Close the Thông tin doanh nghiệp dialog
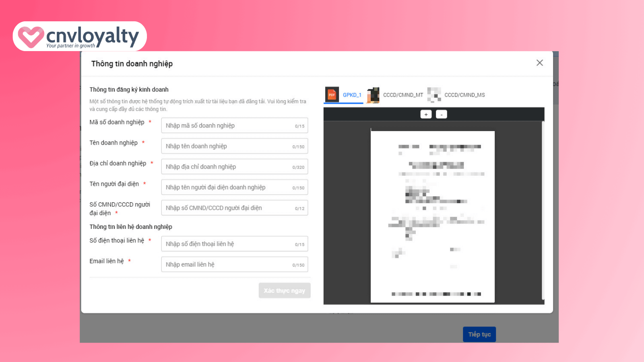The image size is (644, 362). click(539, 63)
